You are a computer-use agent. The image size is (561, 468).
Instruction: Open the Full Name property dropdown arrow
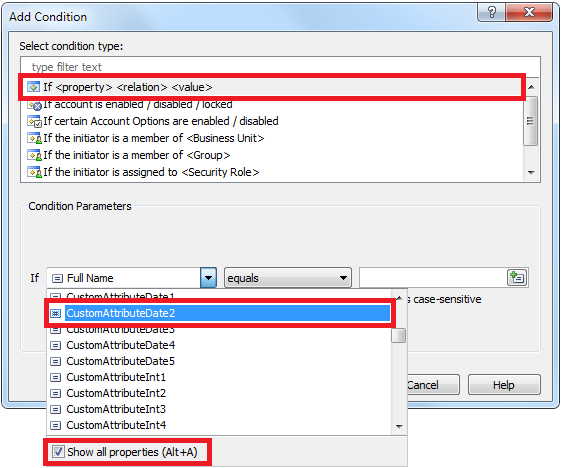pyautogui.click(x=208, y=278)
